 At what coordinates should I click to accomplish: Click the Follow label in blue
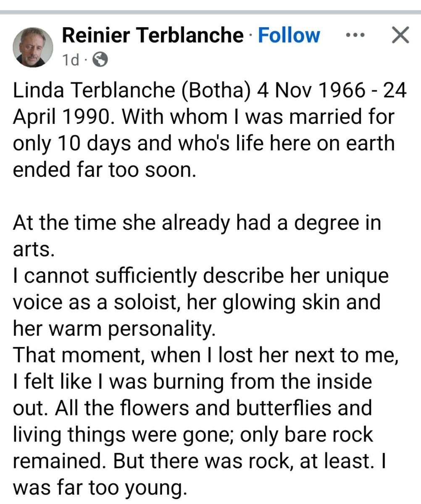[288, 35]
